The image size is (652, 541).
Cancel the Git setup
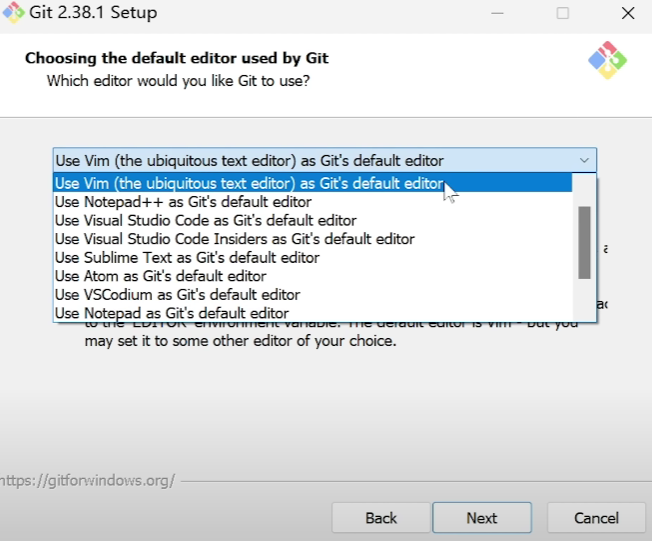[596, 518]
